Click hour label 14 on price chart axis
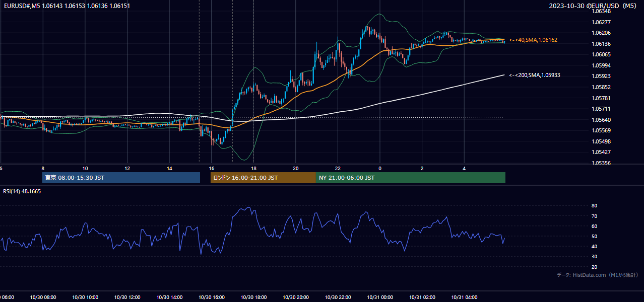Image resolution: width=644 pixels, height=302 pixels. click(170, 169)
